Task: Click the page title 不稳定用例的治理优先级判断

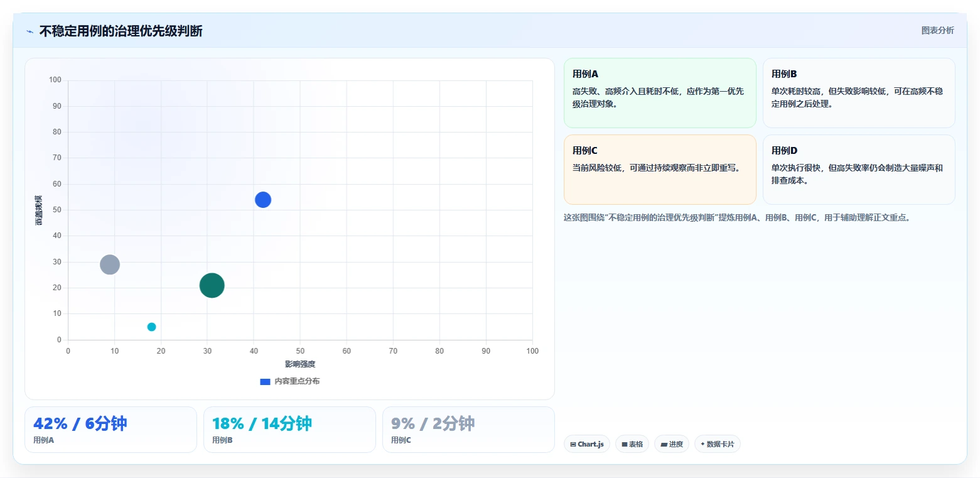Action: [121, 31]
